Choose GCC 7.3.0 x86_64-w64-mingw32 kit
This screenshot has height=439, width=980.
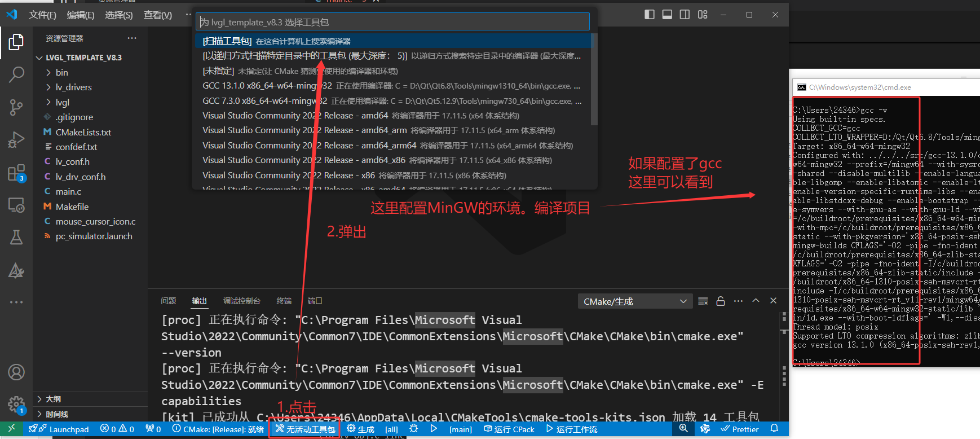click(393, 100)
